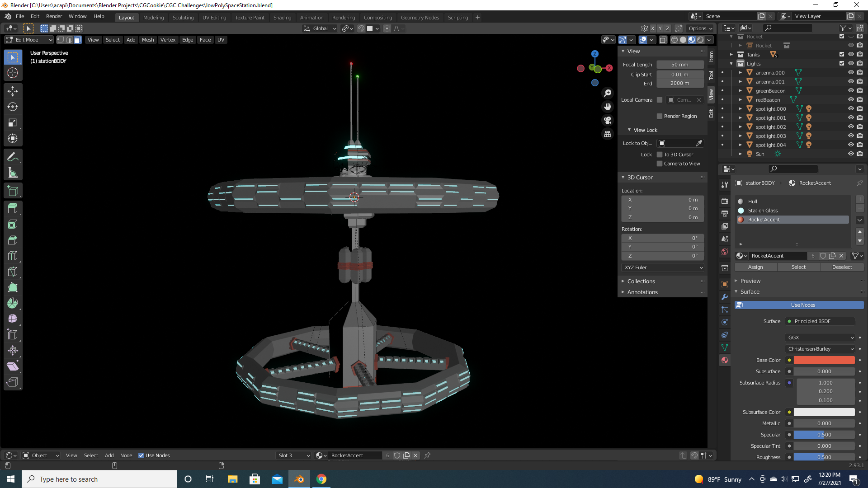Enable Lock Camera to View checkbox
868x488 pixels.
(660, 164)
